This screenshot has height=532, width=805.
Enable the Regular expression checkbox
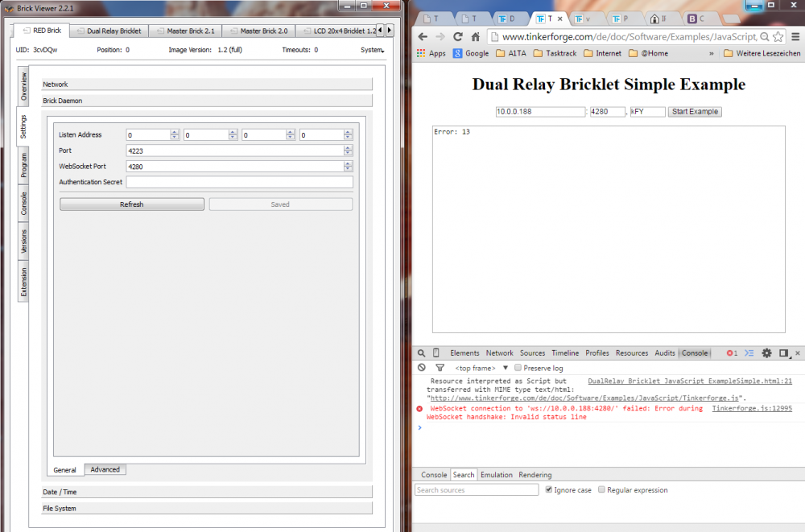point(601,489)
